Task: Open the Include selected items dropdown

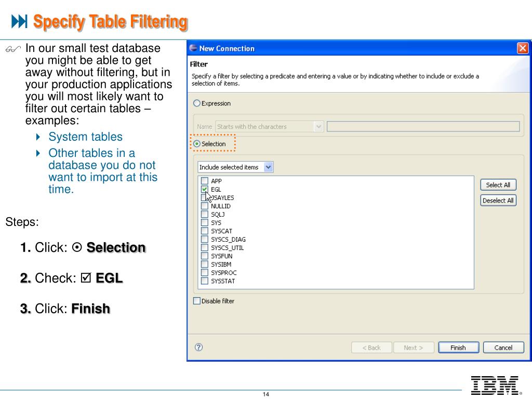Action: pos(268,167)
